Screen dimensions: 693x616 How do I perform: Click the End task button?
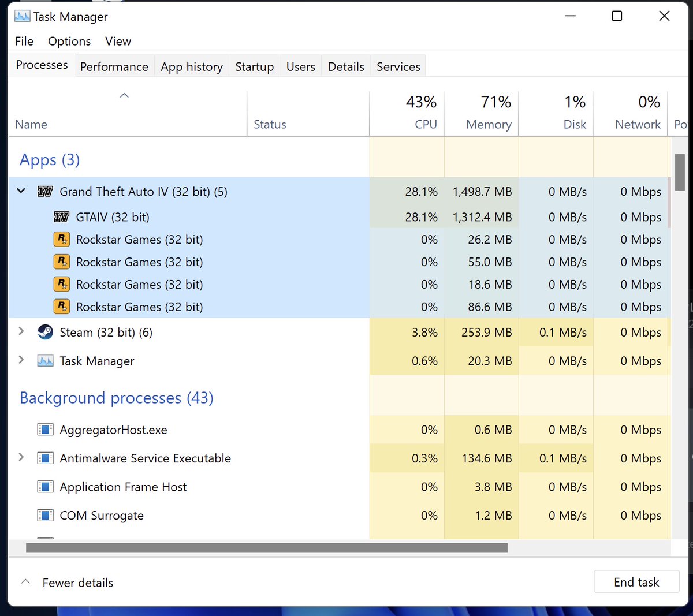(x=636, y=582)
